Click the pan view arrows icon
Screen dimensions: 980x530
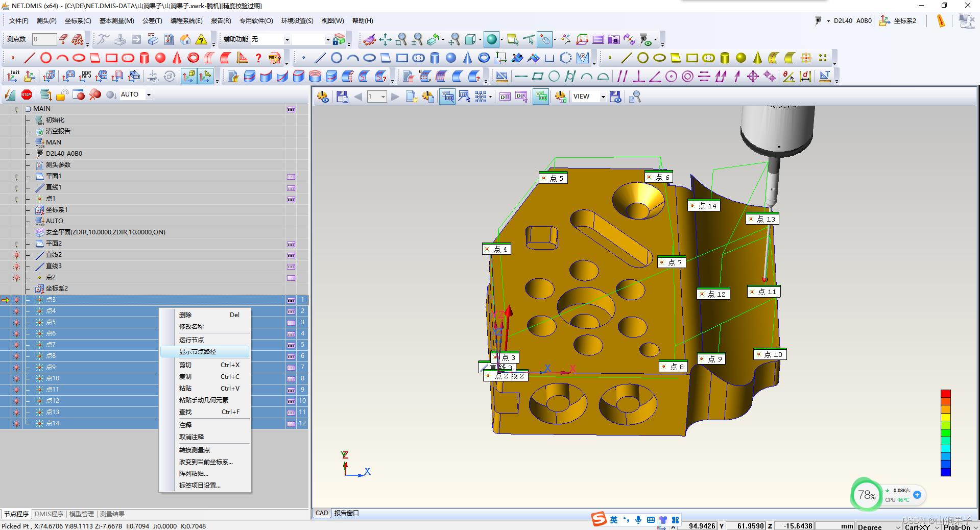coord(385,39)
